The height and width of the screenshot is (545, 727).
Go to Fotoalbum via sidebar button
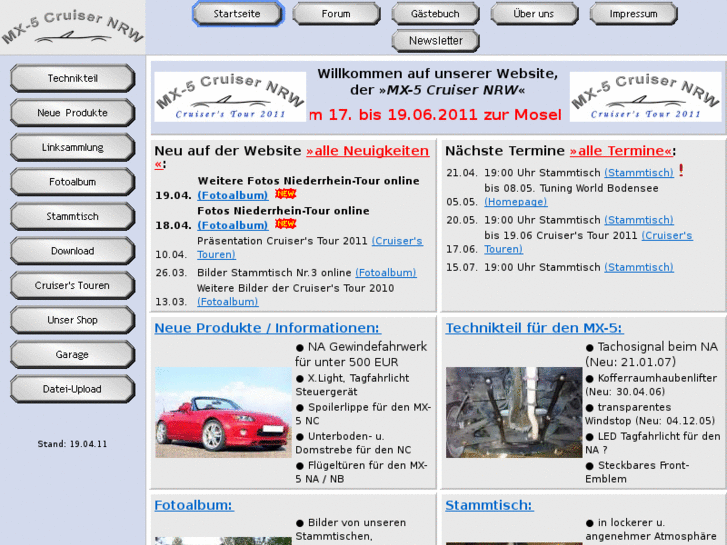point(73,182)
